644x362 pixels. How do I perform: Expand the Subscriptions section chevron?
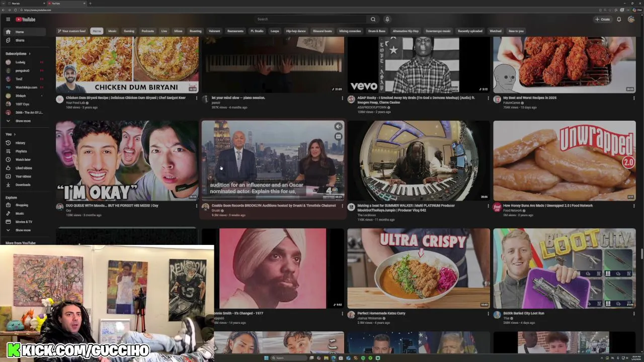pos(30,53)
